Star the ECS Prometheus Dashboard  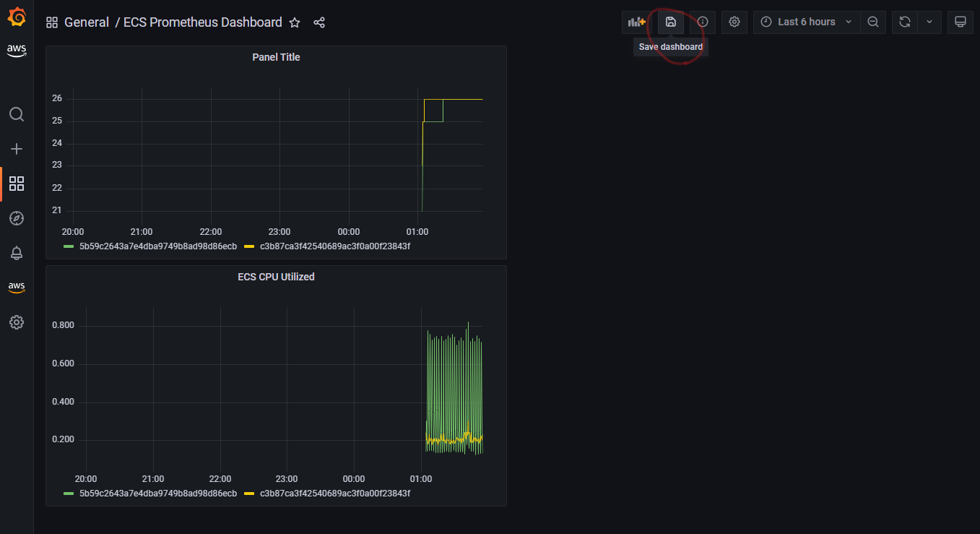click(295, 22)
